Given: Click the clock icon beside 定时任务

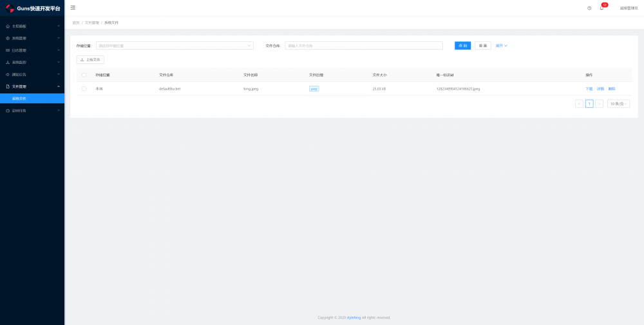Looking at the screenshot, I should pyautogui.click(x=8, y=111).
